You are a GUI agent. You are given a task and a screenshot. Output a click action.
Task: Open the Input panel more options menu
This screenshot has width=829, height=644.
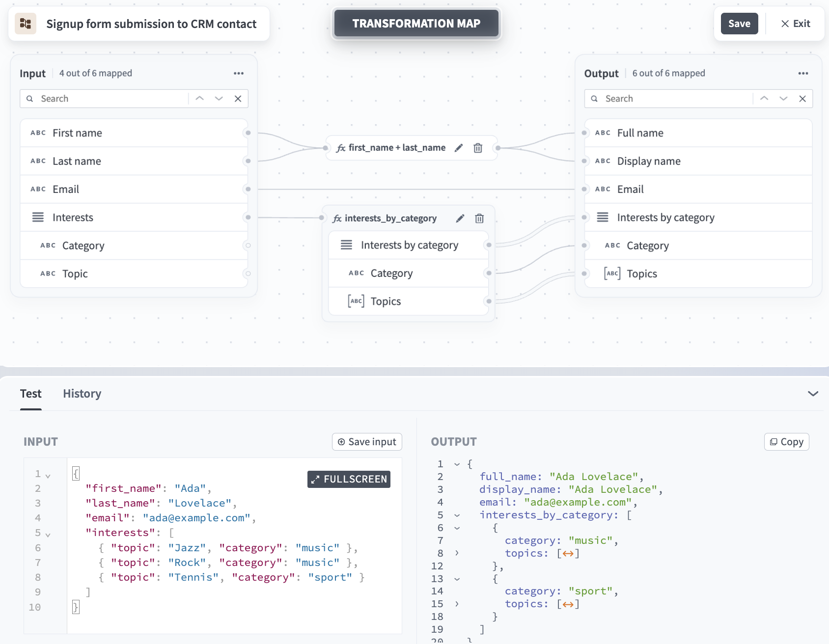pyautogui.click(x=239, y=73)
